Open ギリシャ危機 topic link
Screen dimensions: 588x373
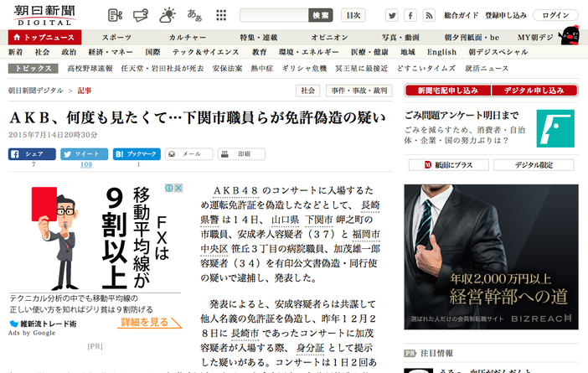click(304, 68)
